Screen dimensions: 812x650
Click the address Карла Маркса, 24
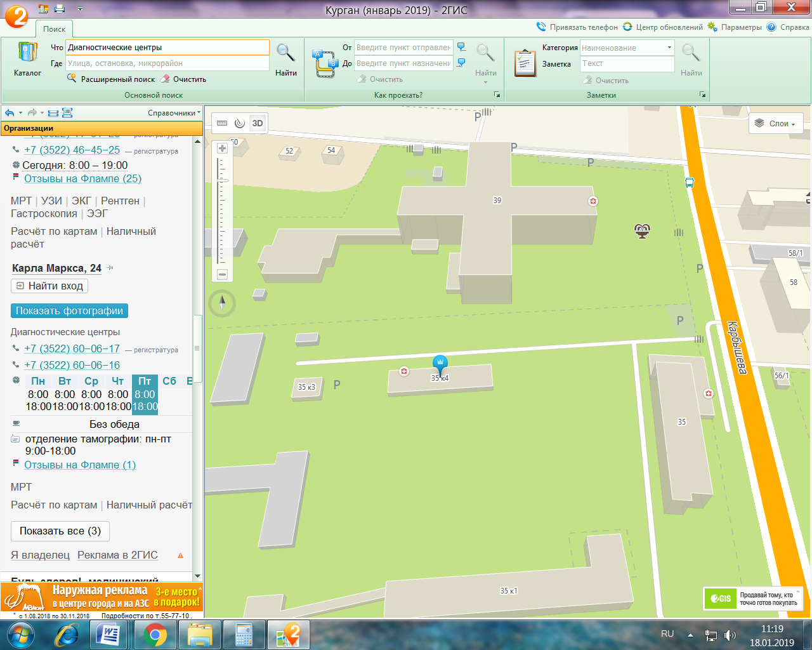click(56, 269)
